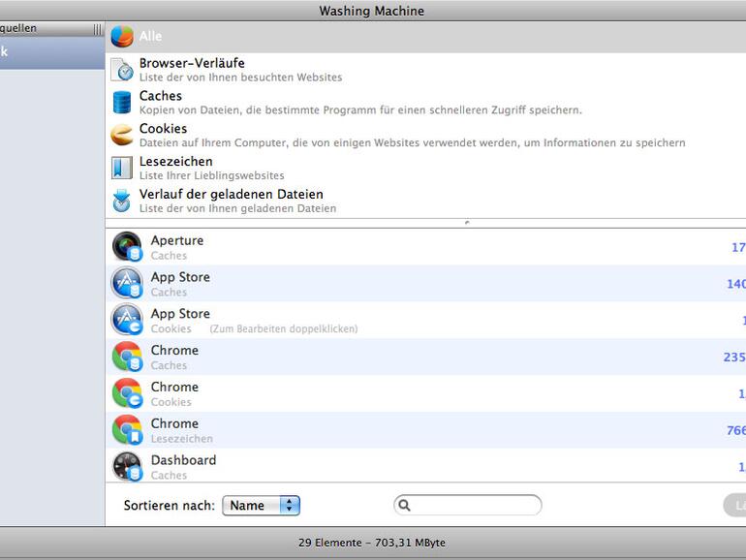Screen dimensions: 746x560
Task: Click '(Zum Bearbeiten doppelklicken)' hint text
Action: (284, 328)
